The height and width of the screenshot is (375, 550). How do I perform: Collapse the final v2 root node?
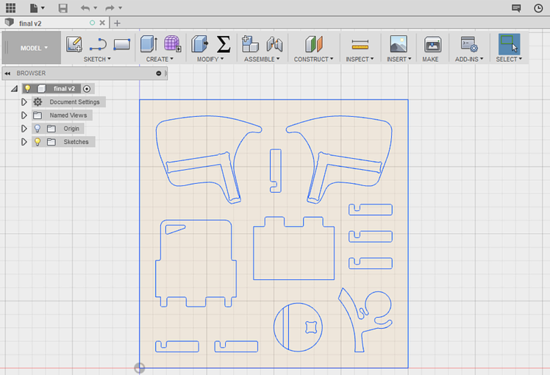click(x=14, y=89)
